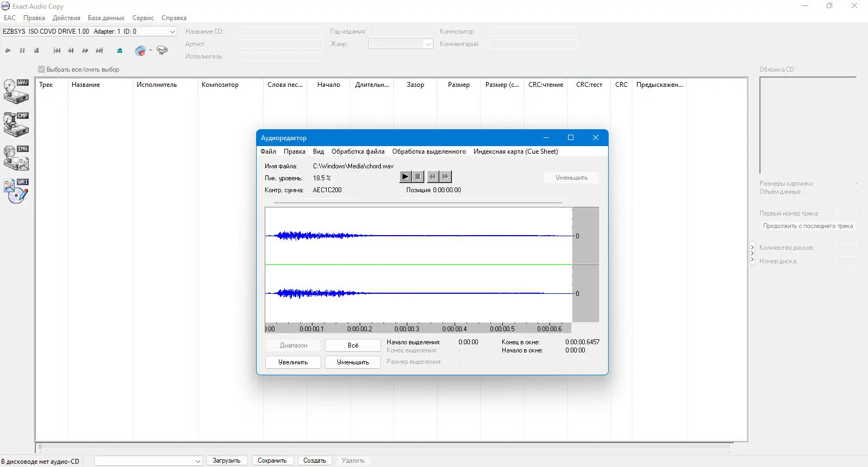This screenshot has width=868, height=467.
Task: Open Индексная карта (Cue Sheet) menu
Action: (x=516, y=152)
